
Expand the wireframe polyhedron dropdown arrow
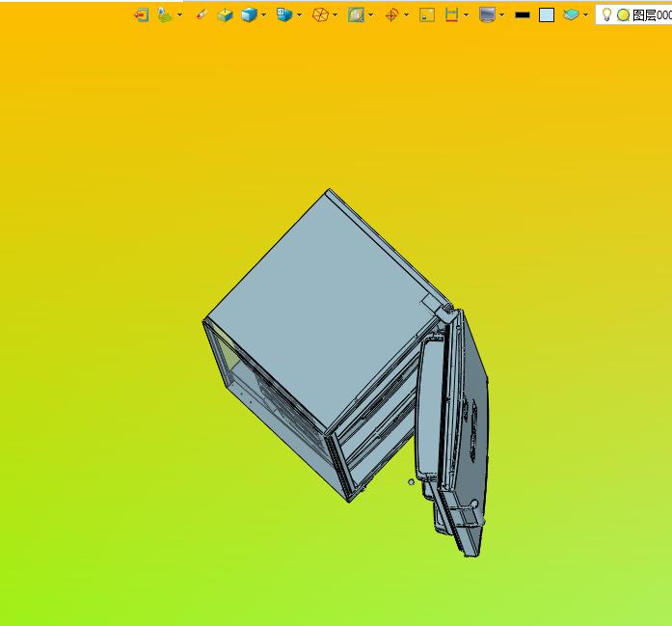pyautogui.click(x=335, y=15)
